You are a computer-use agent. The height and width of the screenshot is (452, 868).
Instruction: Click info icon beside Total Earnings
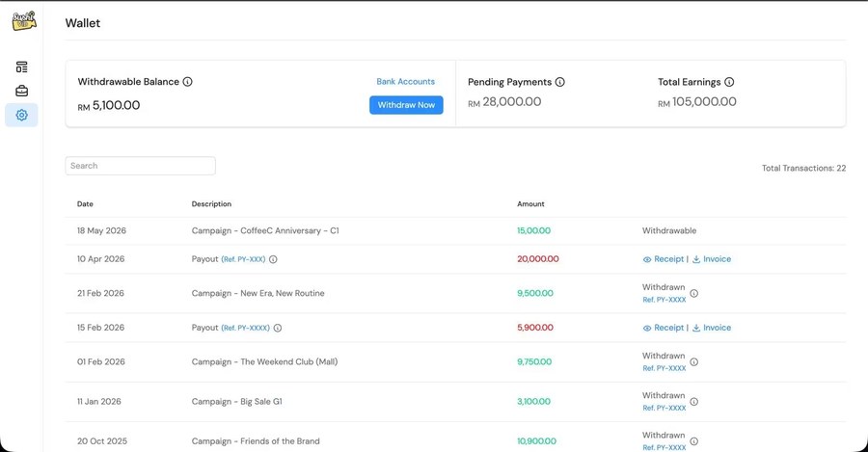729,82
